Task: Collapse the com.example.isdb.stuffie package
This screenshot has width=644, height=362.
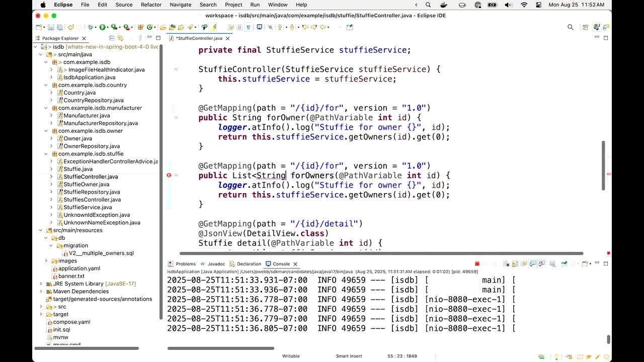Action: coord(46,154)
